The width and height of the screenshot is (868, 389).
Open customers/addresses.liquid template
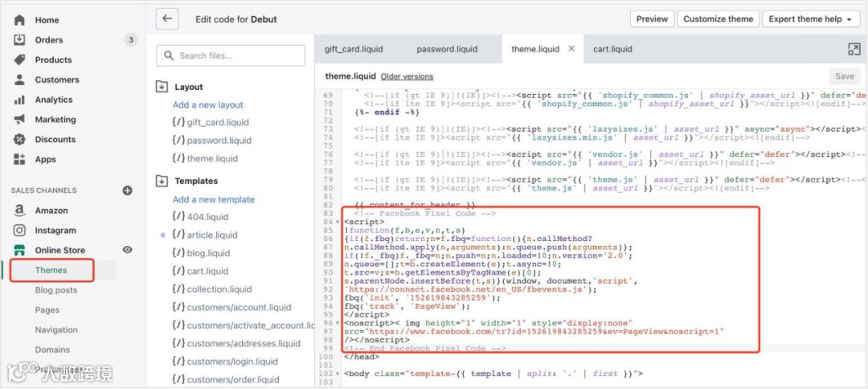244,343
